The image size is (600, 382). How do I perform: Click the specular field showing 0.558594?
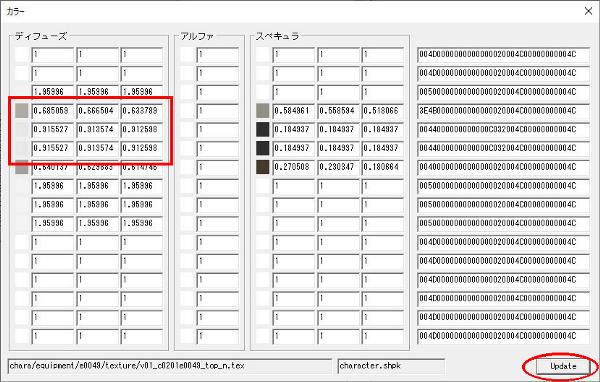[x=338, y=111]
